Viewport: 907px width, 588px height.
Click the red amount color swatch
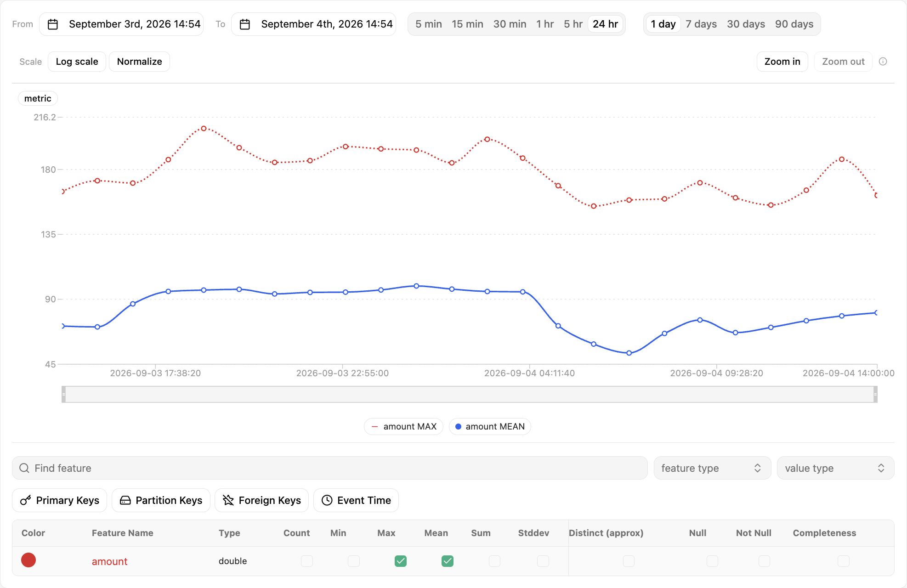pos(28,560)
